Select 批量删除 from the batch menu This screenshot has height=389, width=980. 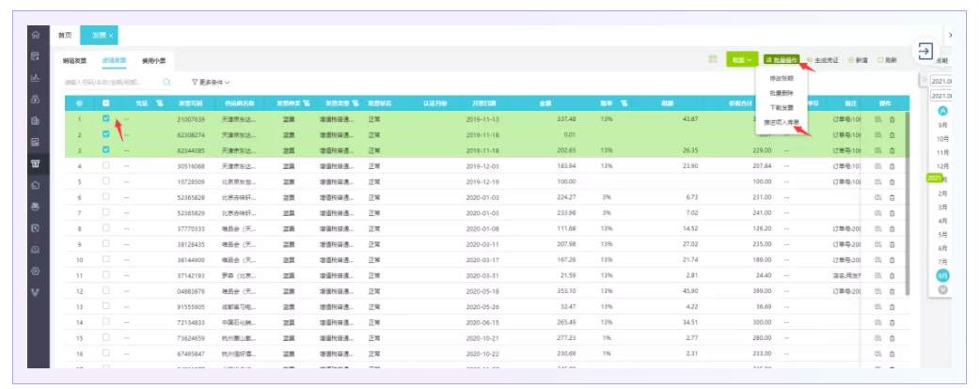pos(782,92)
